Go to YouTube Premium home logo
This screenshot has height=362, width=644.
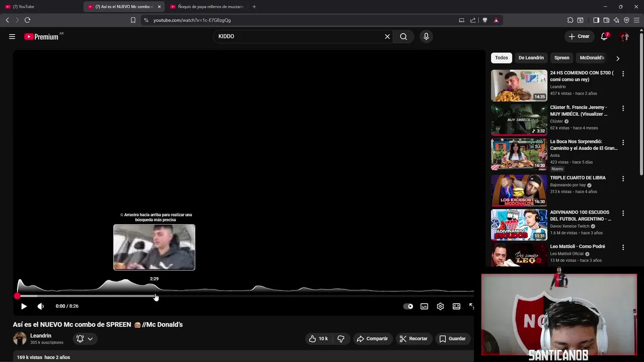point(41,37)
